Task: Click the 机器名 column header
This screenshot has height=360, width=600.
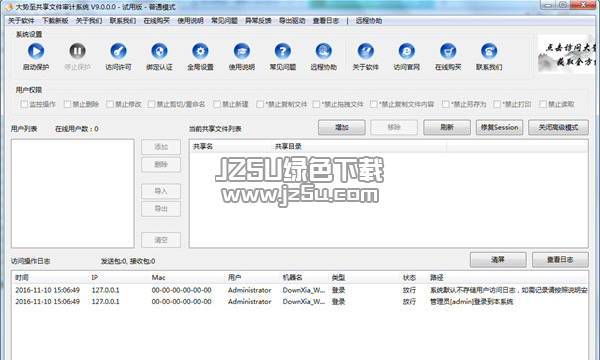Action: [x=304, y=277]
